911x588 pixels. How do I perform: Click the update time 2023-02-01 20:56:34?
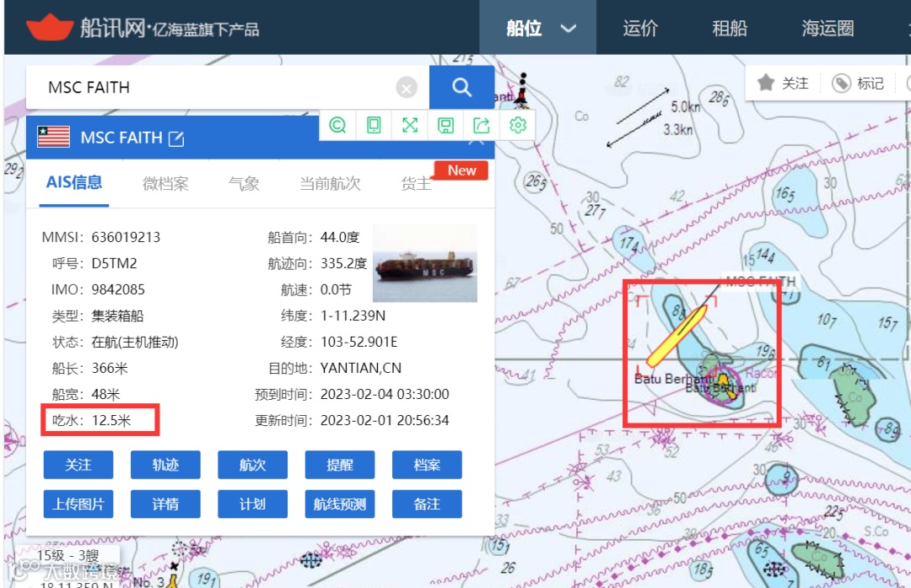click(385, 420)
